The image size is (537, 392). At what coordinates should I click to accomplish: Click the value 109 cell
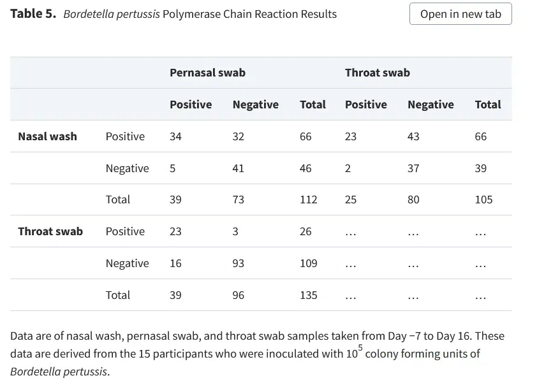click(x=309, y=263)
